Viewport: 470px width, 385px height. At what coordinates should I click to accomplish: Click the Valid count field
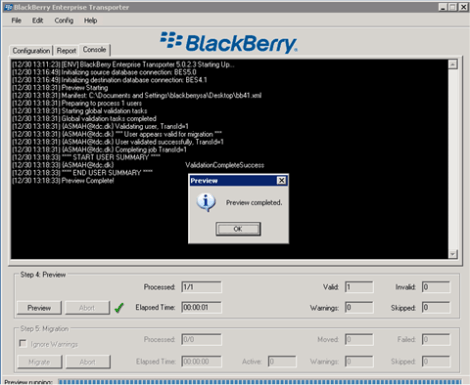pyautogui.click(x=359, y=287)
